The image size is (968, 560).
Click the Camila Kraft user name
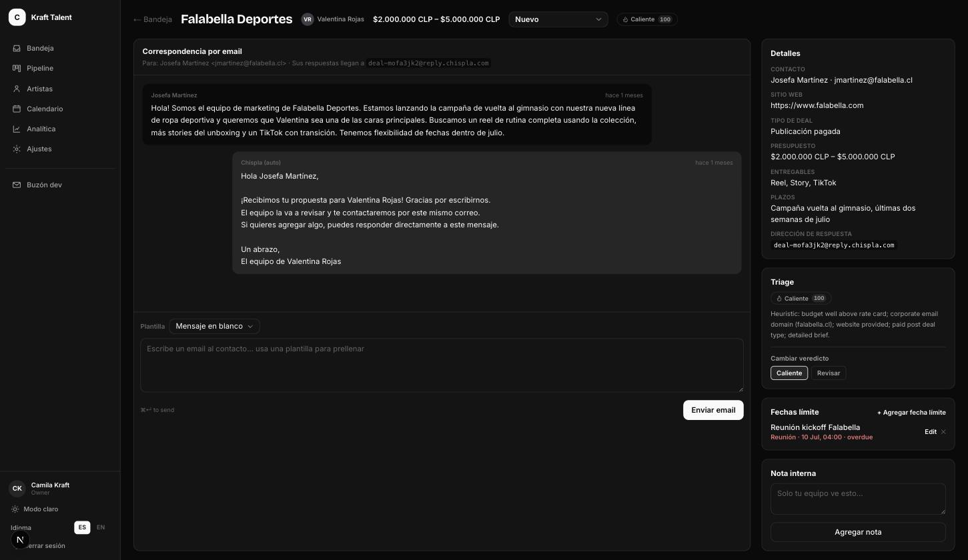click(50, 485)
